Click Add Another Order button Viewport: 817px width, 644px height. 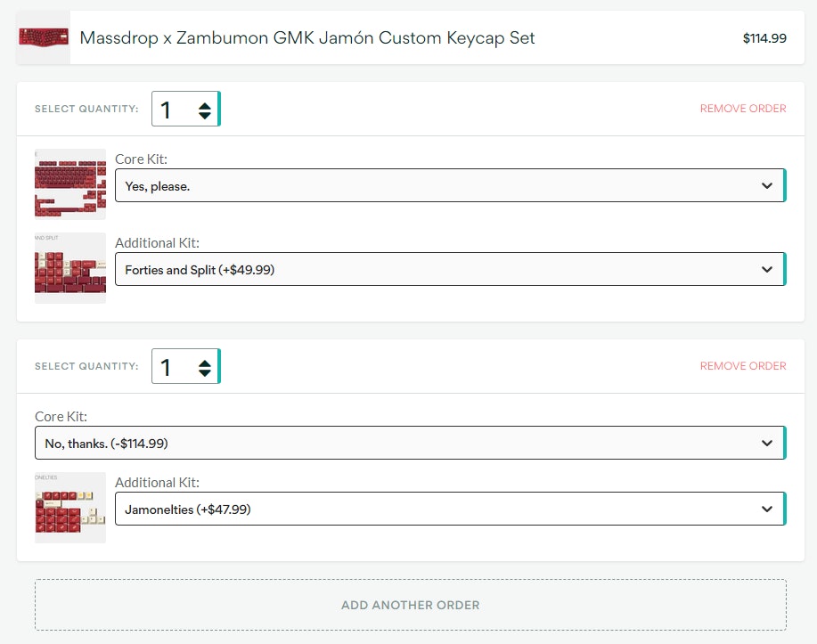pyautogui.click(x=410, y=605)
